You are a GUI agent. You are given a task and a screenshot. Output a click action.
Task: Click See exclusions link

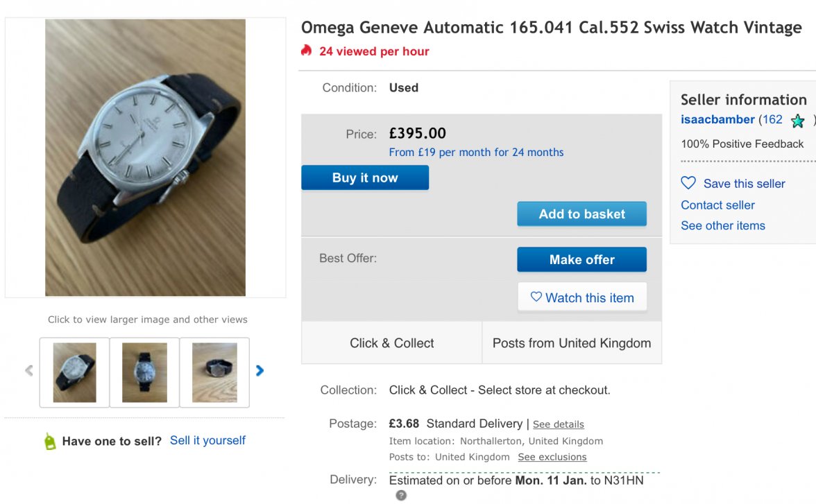(552, 457)
